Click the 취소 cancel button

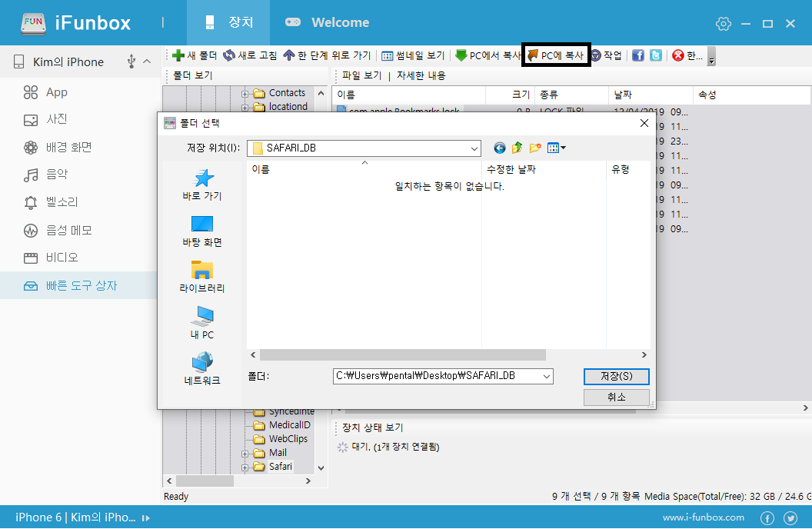point(616,397)
